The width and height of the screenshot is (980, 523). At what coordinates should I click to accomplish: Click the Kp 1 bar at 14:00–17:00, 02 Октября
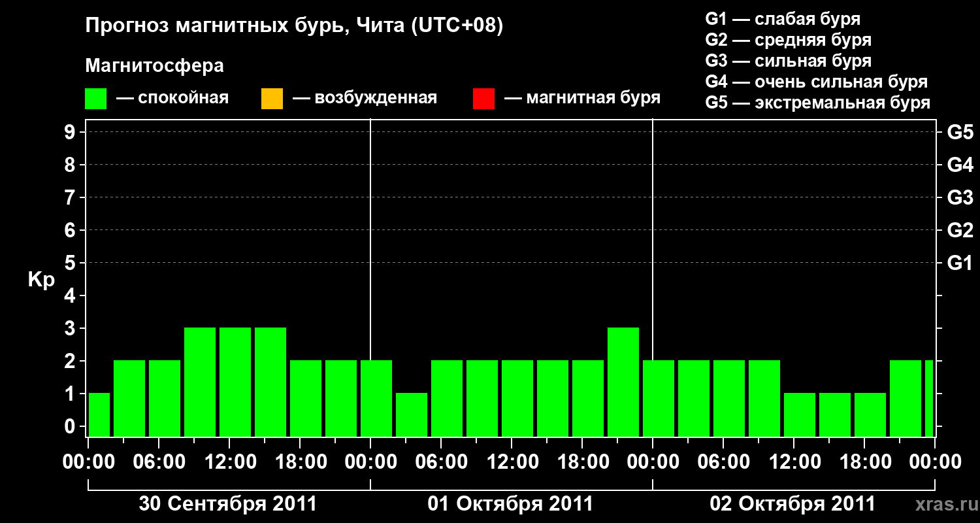(x=835, y=414)
